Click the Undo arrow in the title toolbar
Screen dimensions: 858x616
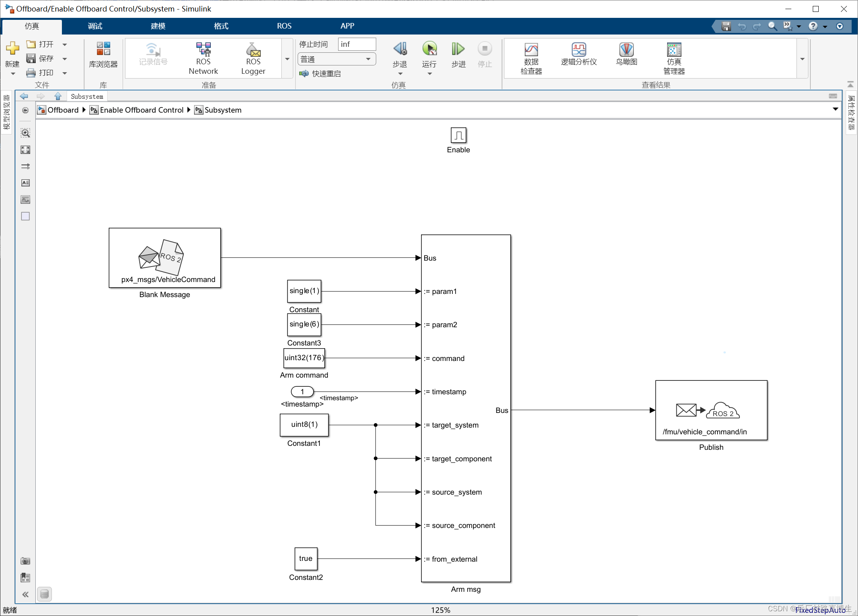(x=742, y=26)
